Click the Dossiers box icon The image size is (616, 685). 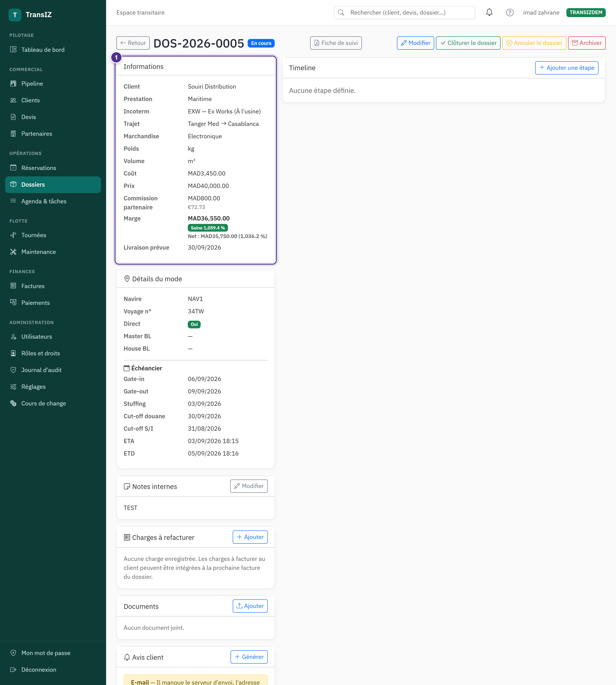pyautogui.click(x=13, y=184)
